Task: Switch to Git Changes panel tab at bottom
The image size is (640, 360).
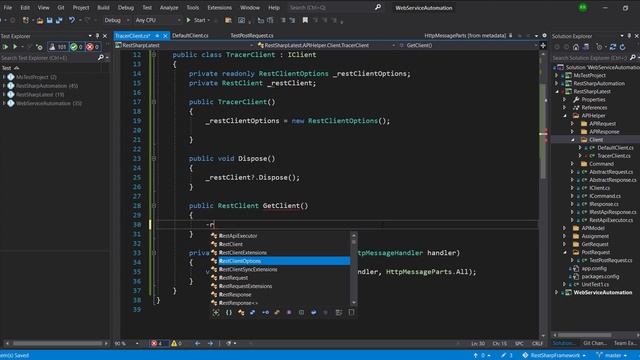Action: point(594,343)
